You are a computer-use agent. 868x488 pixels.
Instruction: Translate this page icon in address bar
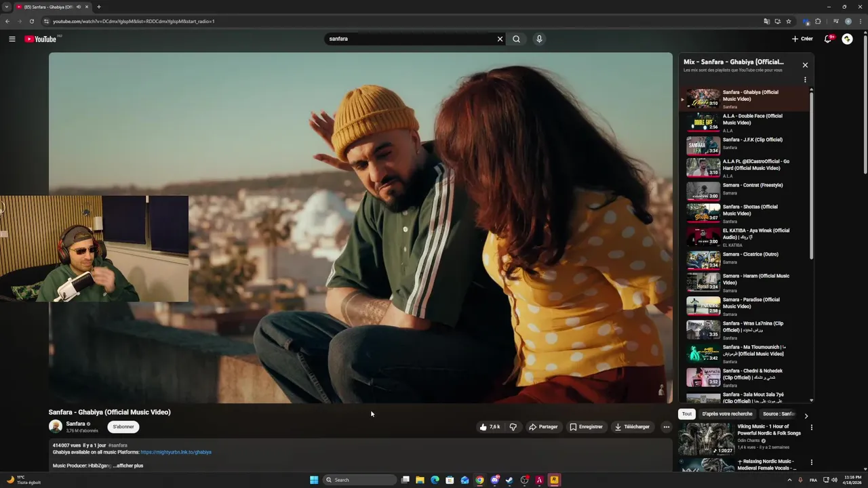tap(767, 21)
